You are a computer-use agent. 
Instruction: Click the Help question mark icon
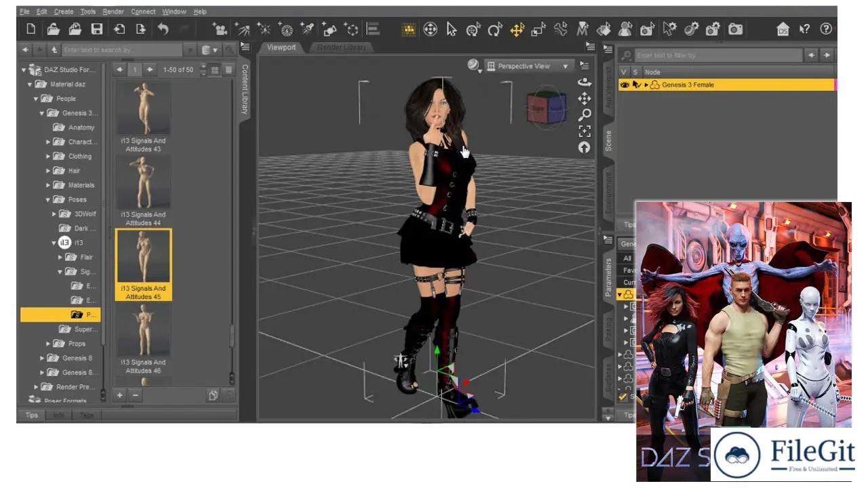coord(826,29)
